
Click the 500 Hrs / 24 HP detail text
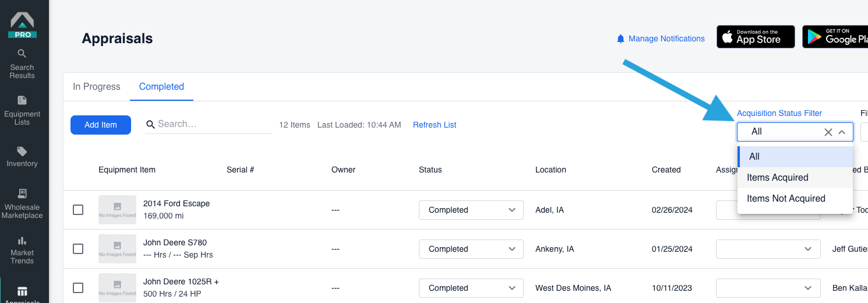(172, 294)
